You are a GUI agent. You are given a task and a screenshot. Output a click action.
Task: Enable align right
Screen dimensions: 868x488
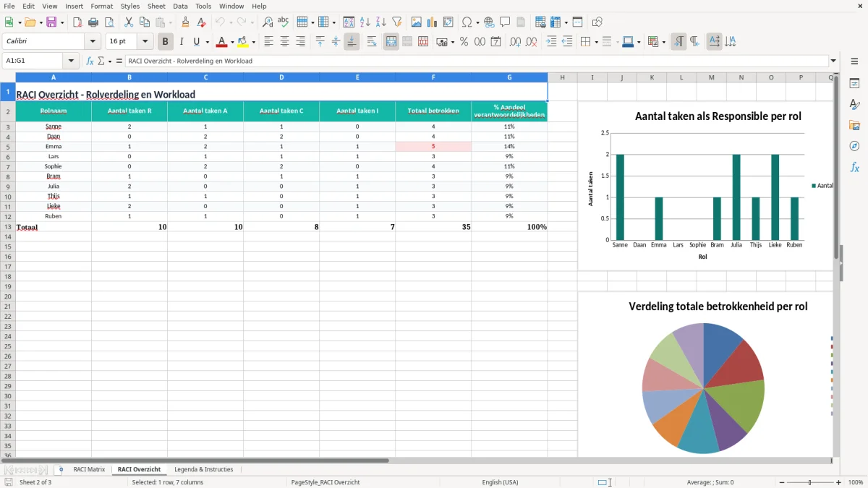(300, 42)
